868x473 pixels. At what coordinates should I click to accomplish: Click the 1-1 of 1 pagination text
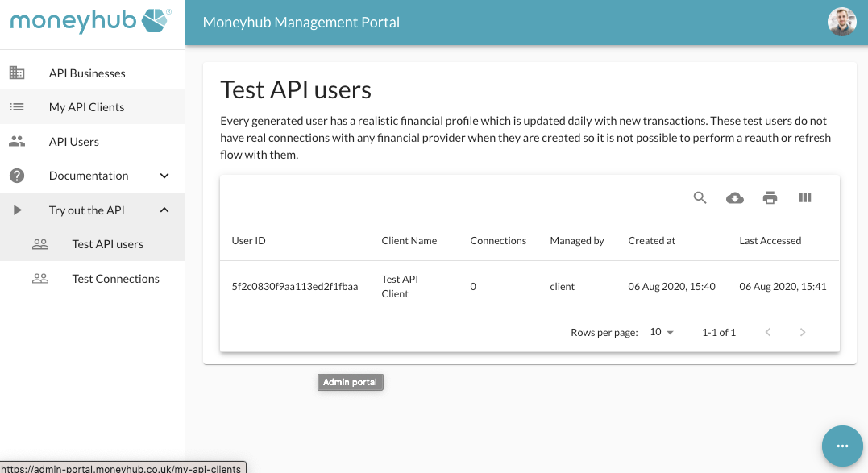point(719,332)
